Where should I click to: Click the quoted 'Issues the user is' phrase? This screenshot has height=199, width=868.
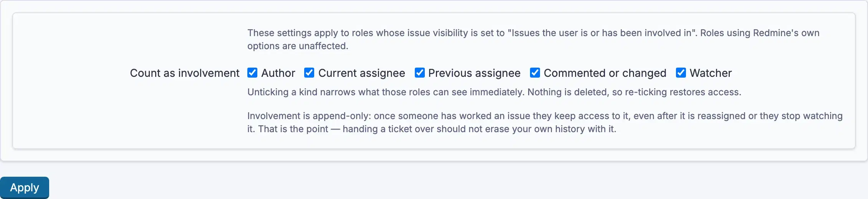pyautogui.click(x=602, y=33)
